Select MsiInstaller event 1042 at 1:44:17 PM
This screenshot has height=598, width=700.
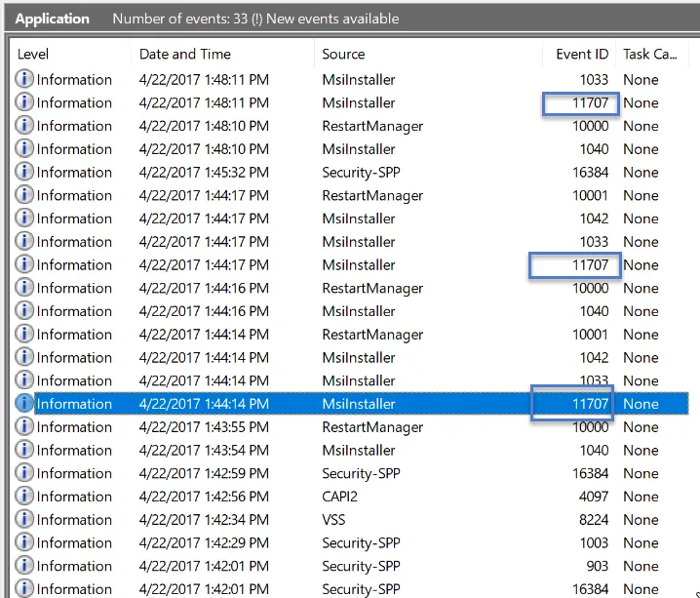(350, 219)
